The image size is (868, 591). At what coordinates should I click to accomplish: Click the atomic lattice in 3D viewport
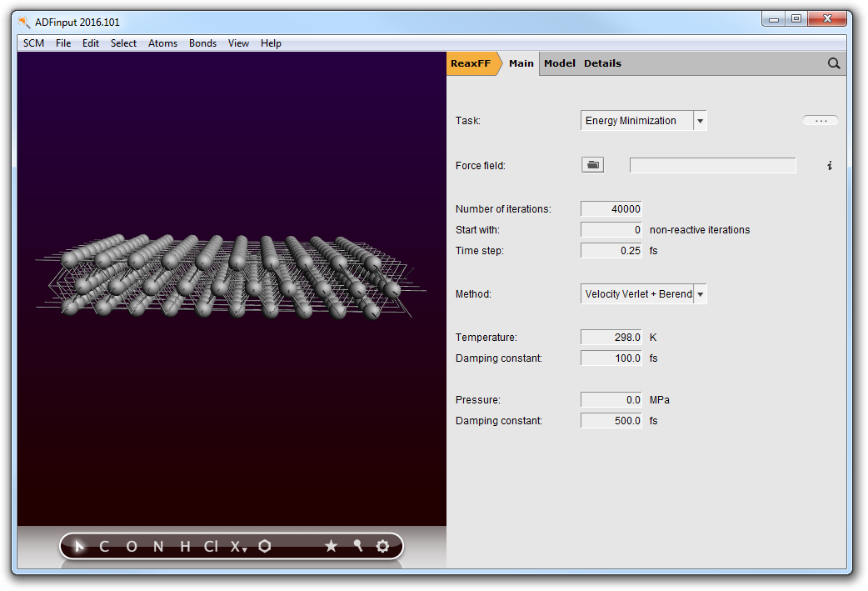pyautogui.click(x=230, y=276)
